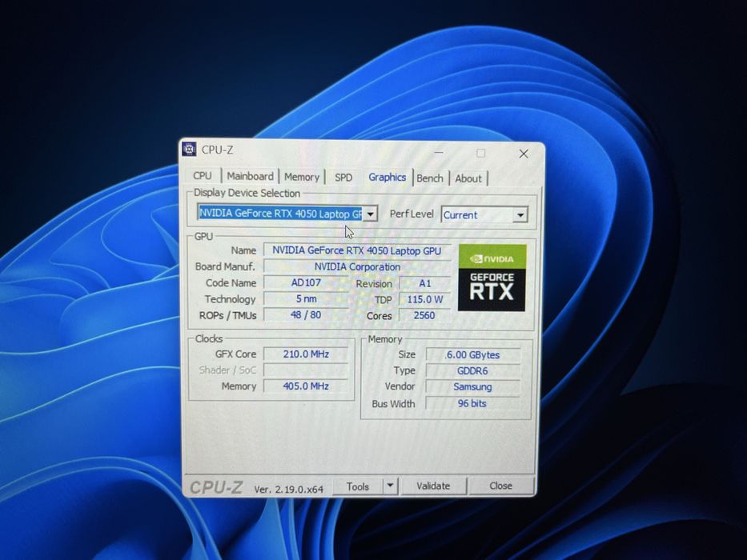Click the Graphics tab

pos(387,177)
